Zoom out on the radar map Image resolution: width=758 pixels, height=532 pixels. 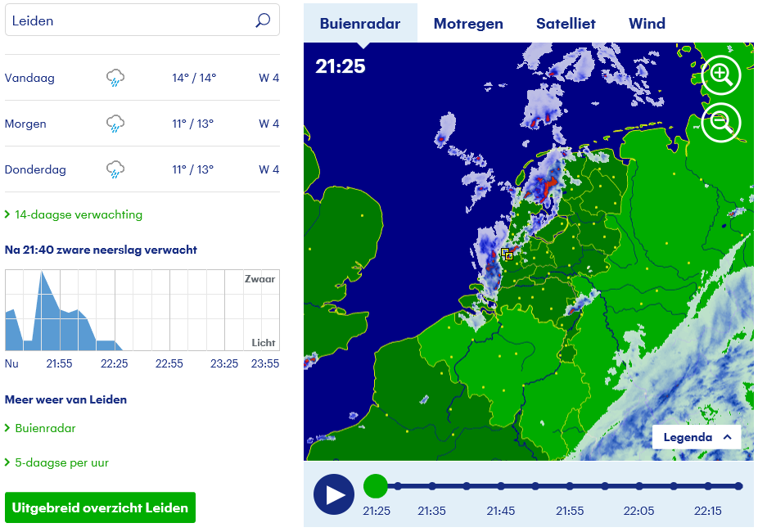point(721,123)
